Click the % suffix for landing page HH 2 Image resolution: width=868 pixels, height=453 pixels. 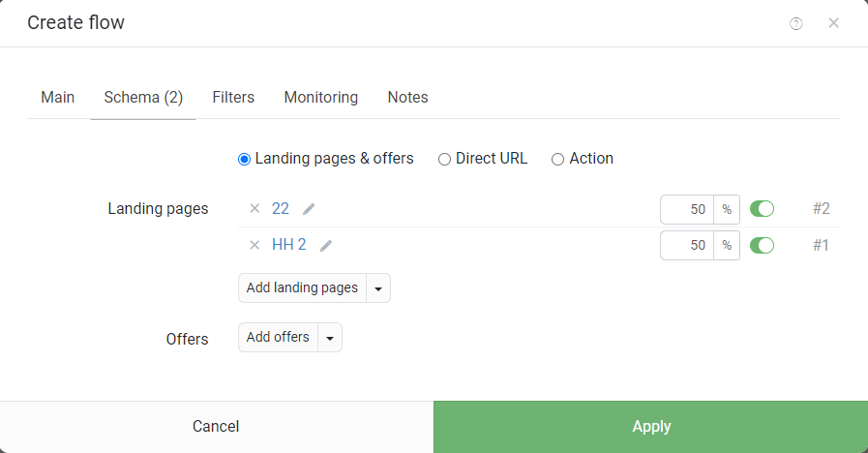[x=727, y=245]
